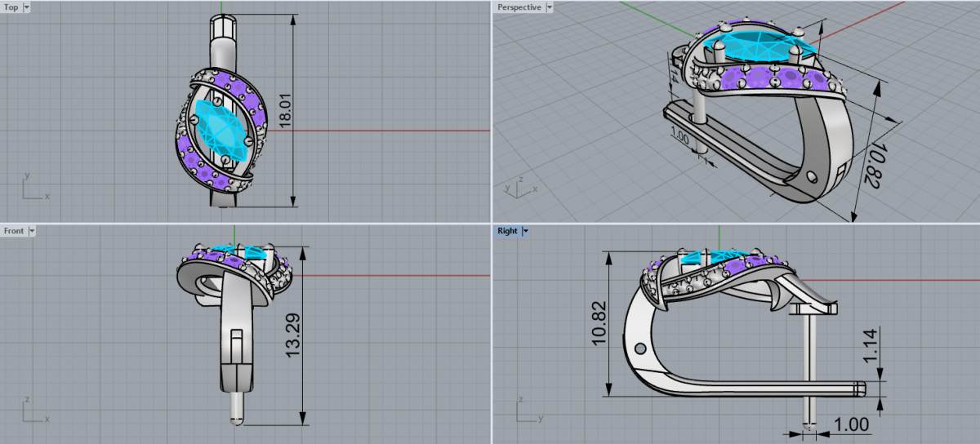Open the Top viewport dropdown arrow
980x444 pixels.
(x=27, y=7)
